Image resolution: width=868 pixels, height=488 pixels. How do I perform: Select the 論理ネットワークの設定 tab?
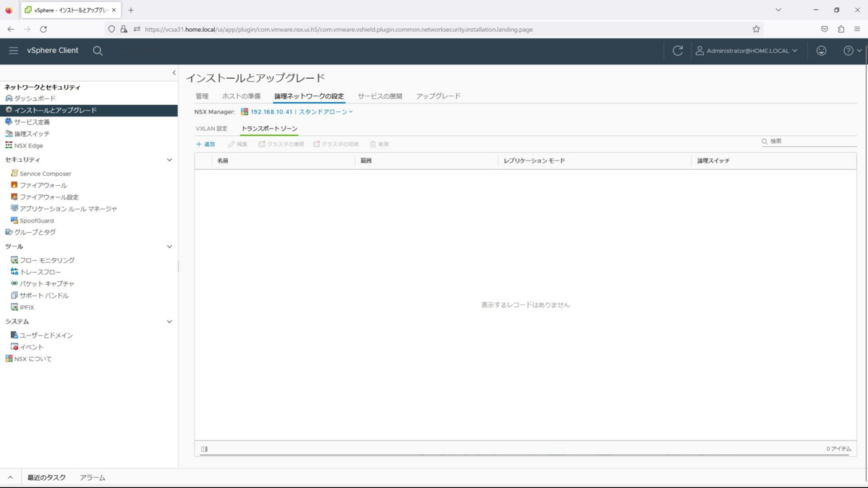click(x=309, y=96)
